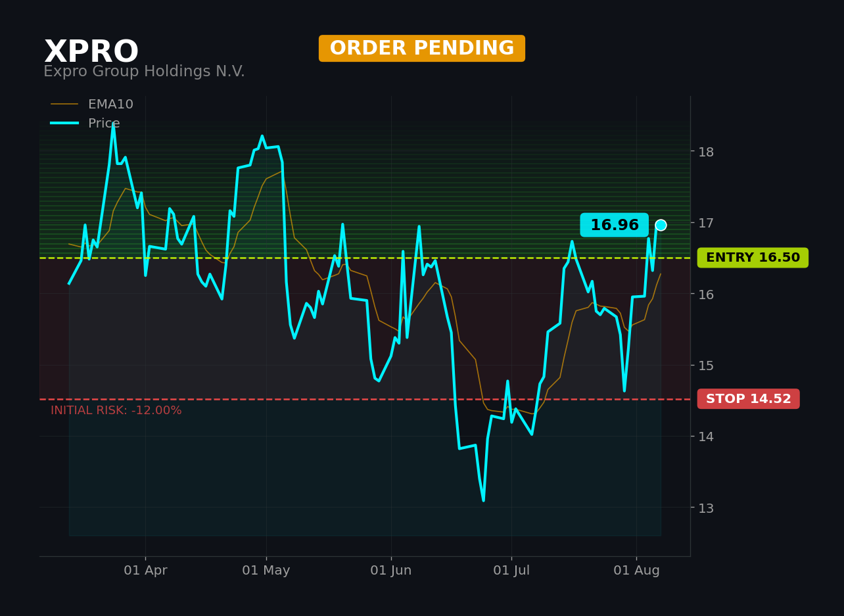Click the INITIAL RISK: -12.00% text
844x616 pixels.
pyautogui.click(x=116, y=410)
